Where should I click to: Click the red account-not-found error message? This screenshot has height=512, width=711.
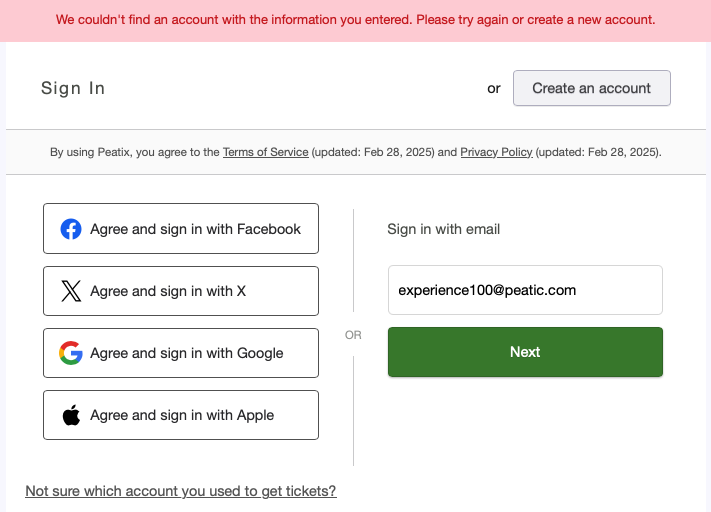[355, 20]
